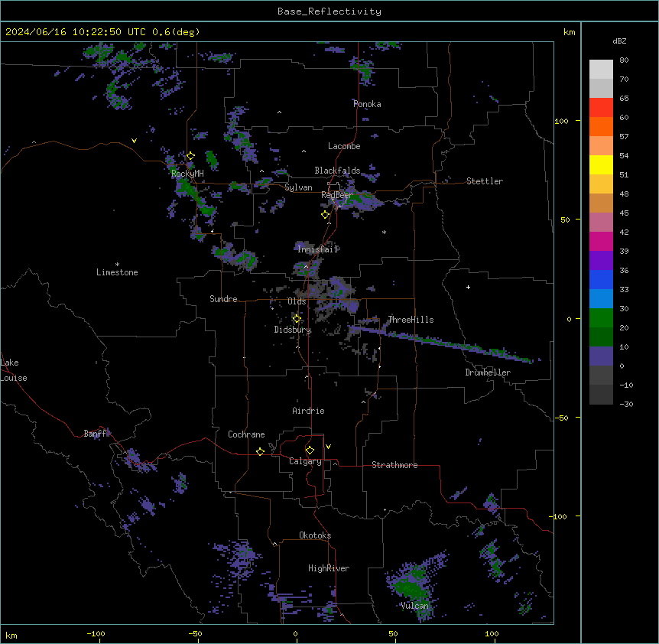Click the 100 km tick on right axis
Image resolution: width=659 pixels, height=644 pixels.
point(561,121)
